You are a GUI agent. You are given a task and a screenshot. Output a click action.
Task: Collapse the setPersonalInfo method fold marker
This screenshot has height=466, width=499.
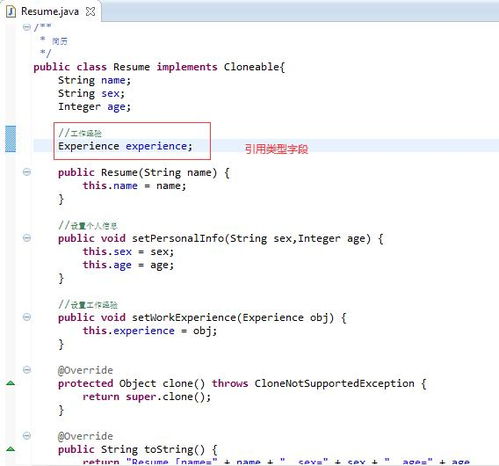click(x=27, y=238)
